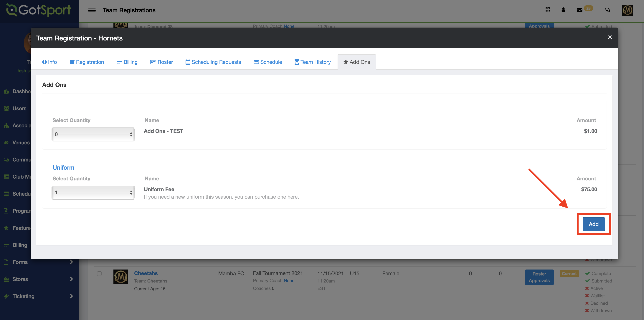Open the chat messages icon
Viewport: 644px width, 320px height.
(x=607, y=10)
